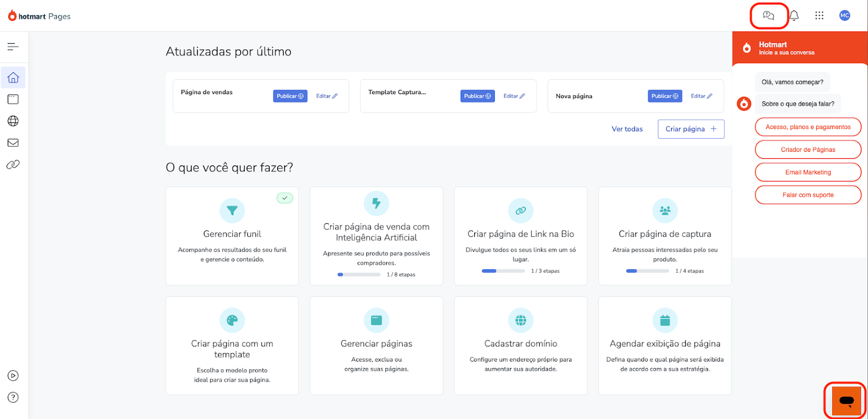Click the green check badge on Gerenciar funil
The height and width of the screenshot is (419, 868).
point(285,198)
